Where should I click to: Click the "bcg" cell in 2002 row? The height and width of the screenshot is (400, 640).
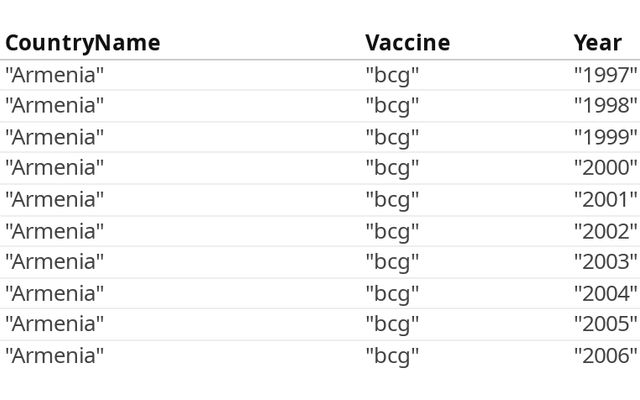point(392,231)
